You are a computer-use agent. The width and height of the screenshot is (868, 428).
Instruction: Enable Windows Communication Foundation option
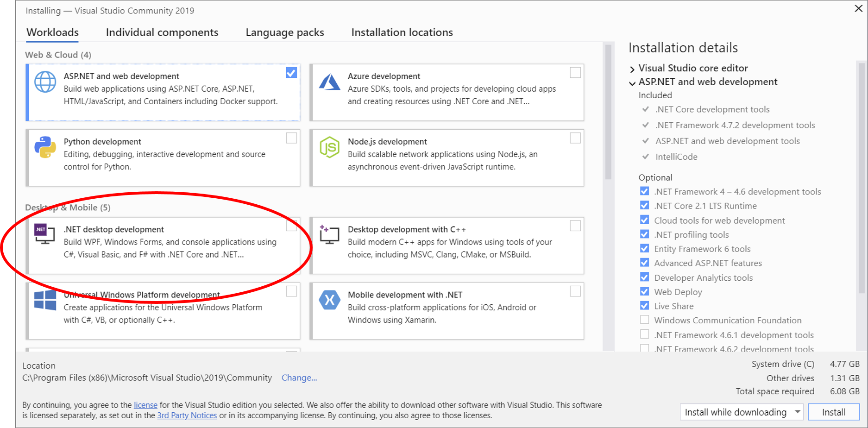pos(644,320)
